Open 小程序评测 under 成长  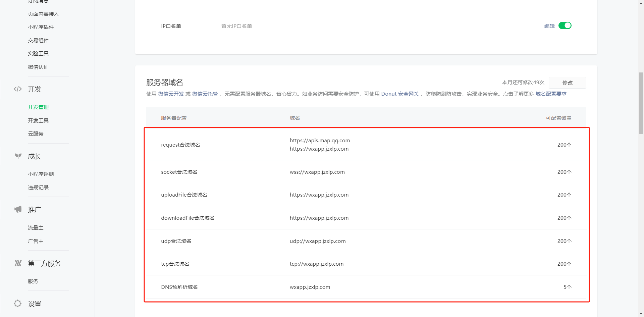41,174
